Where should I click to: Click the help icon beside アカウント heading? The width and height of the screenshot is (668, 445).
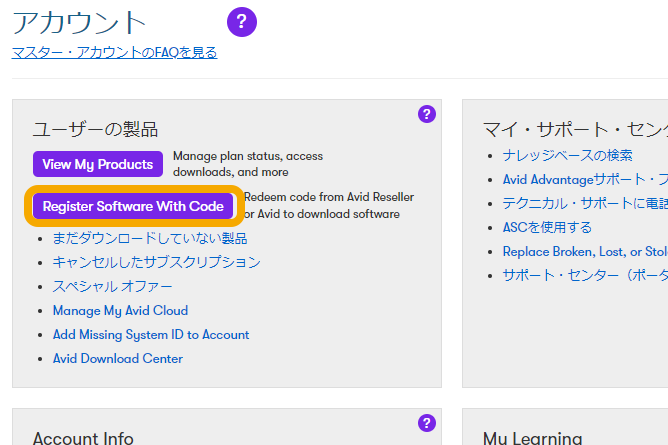coord(242,22)
